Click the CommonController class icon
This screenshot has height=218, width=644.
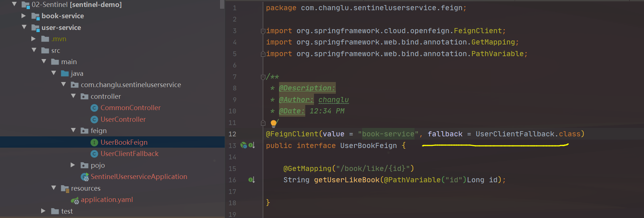94,108
